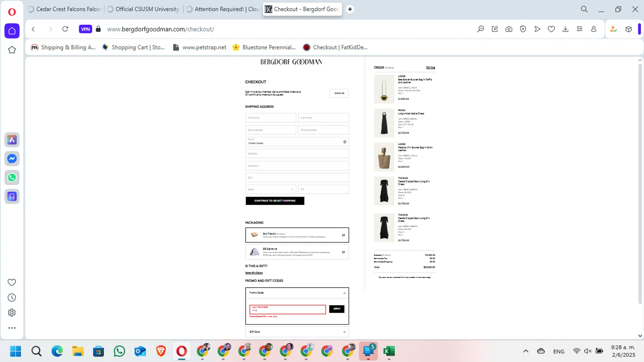
Task: Click the Select Gift Option link
Action: coord(254,273)
